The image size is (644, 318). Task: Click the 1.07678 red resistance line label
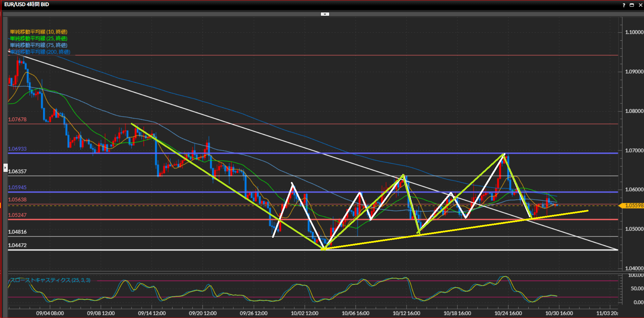(17, 120)
